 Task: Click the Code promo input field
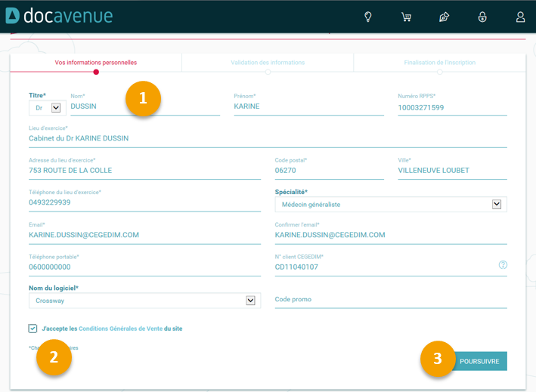[x=390, y=300]
